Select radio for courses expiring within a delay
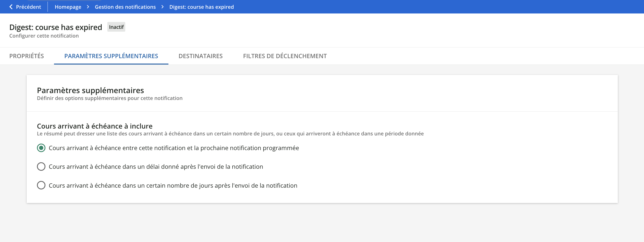The image size is (644, 242). point(41,167)
